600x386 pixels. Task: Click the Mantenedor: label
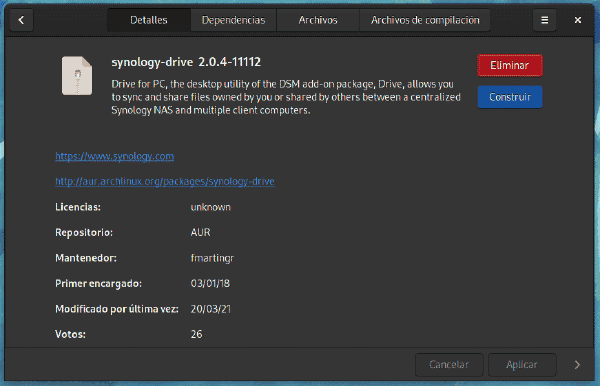[86, 258]
